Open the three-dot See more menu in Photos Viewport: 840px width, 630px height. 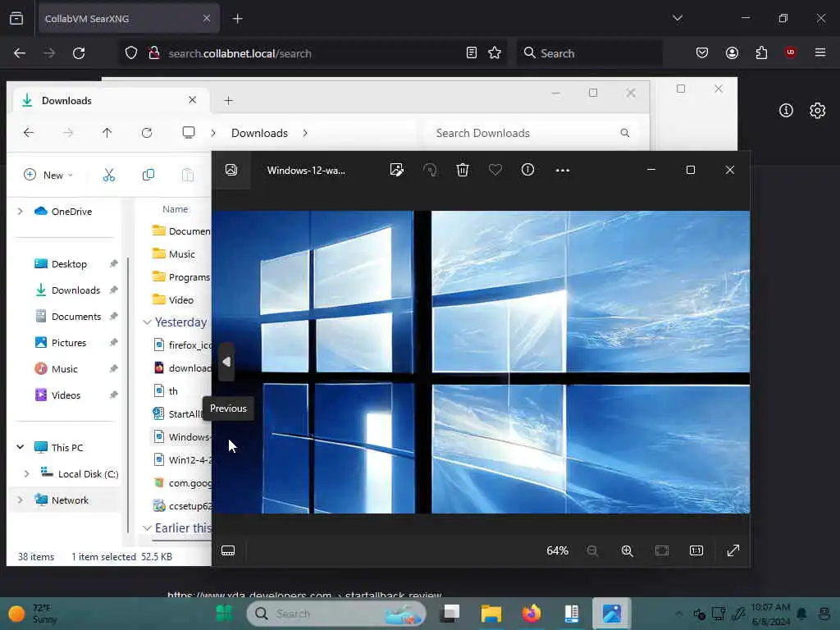pos(563,171)
